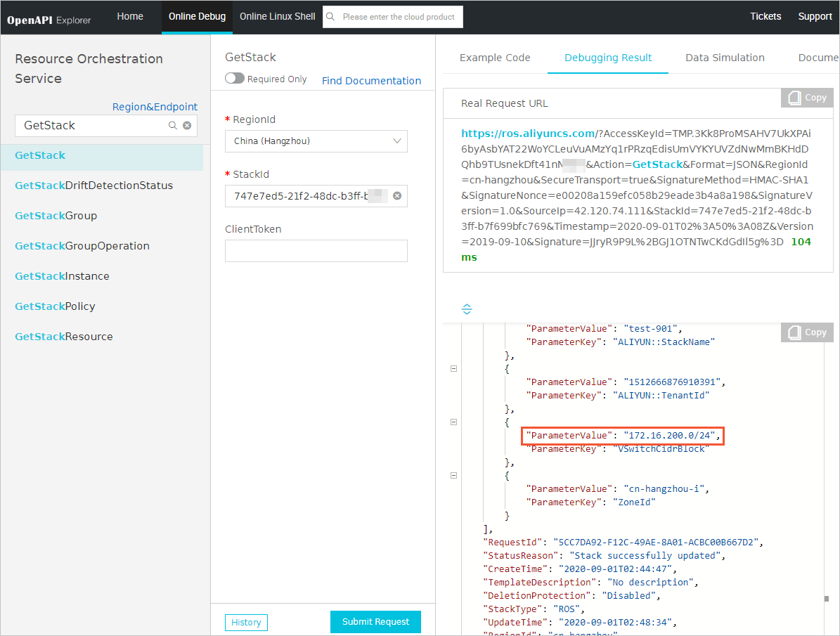Image resolution: width=840 pixels, height=636 pixels.
Task: Switch to the Debugging Result tab
Action: (x=608, y=58)
